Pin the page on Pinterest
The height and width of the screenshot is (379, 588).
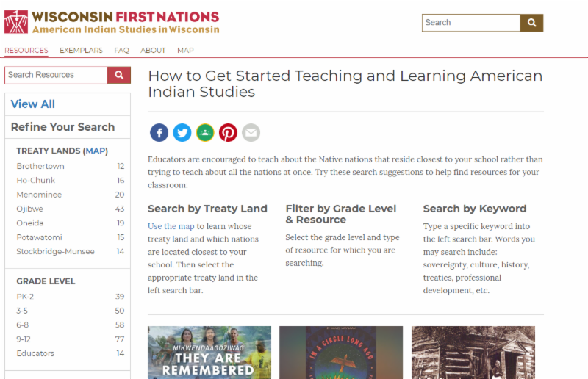(228, 132)
